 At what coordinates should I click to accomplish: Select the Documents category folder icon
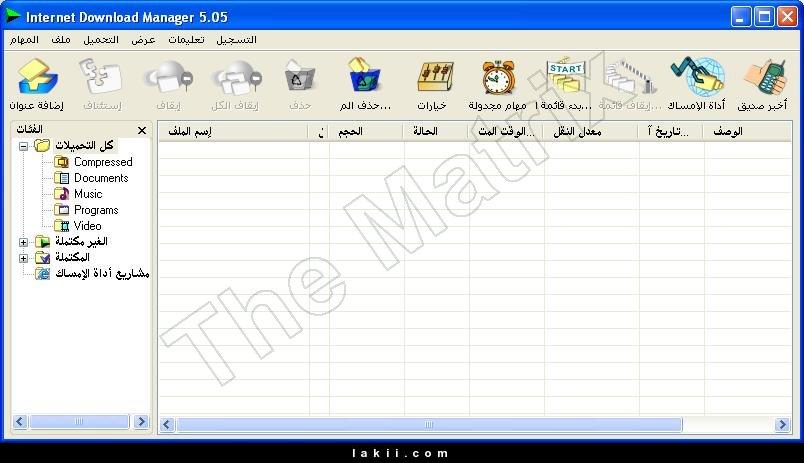tap(62, 178)
